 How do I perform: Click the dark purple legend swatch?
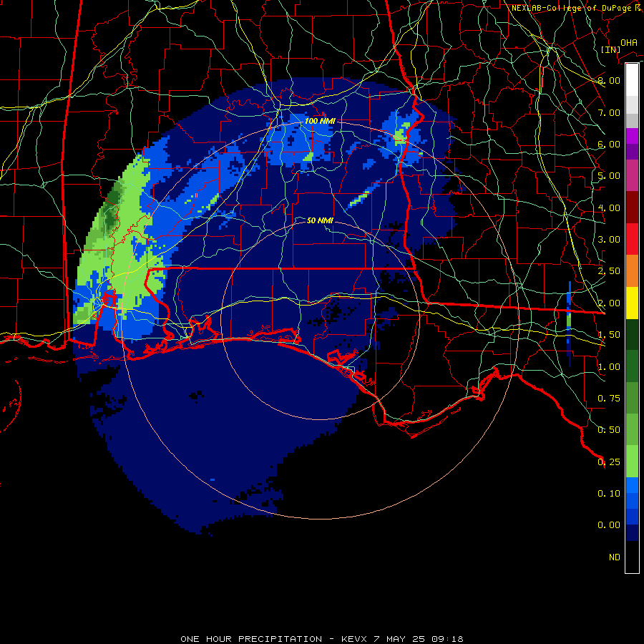[632, 152]
